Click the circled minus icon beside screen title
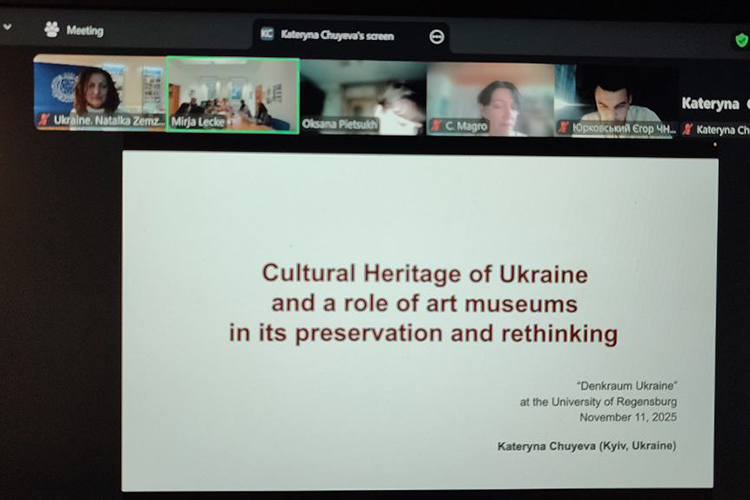Image resolution: width=750 pixels, height=500 pixels. tap(436, 36)
